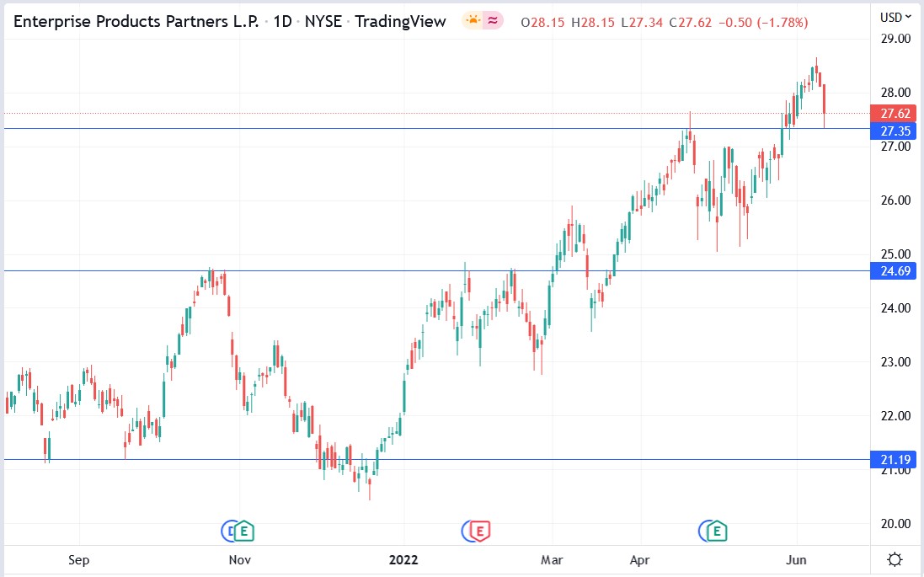Screen dimensions: 924x577
Task: Click the Nov label on time axis
Action: (x=240, y=560)
